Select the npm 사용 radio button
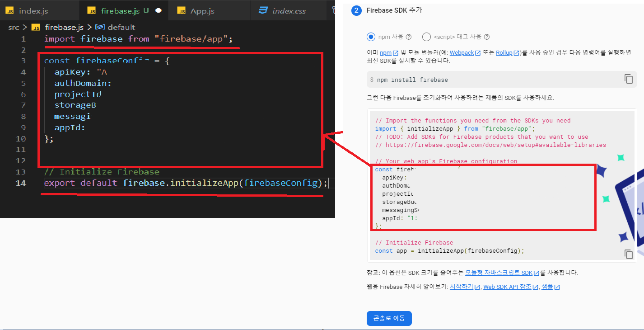Viewport: 644px width, 330px height. click(x=371, y=37)
